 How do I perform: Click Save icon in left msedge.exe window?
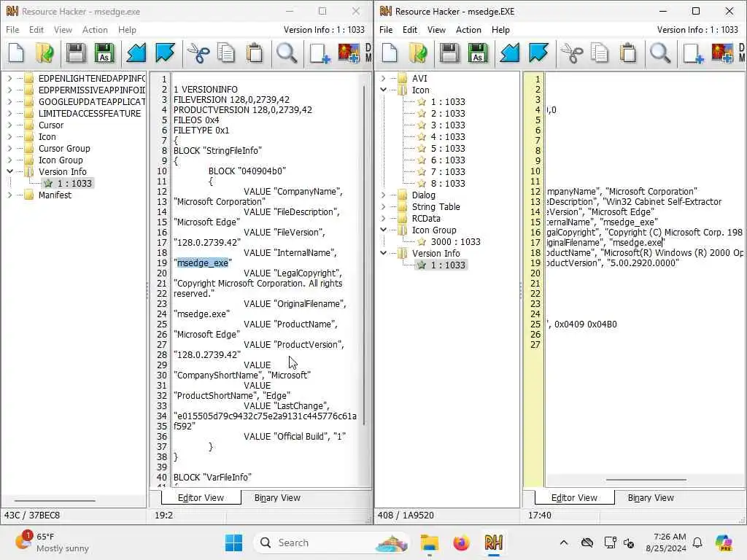tap(76, 52)
